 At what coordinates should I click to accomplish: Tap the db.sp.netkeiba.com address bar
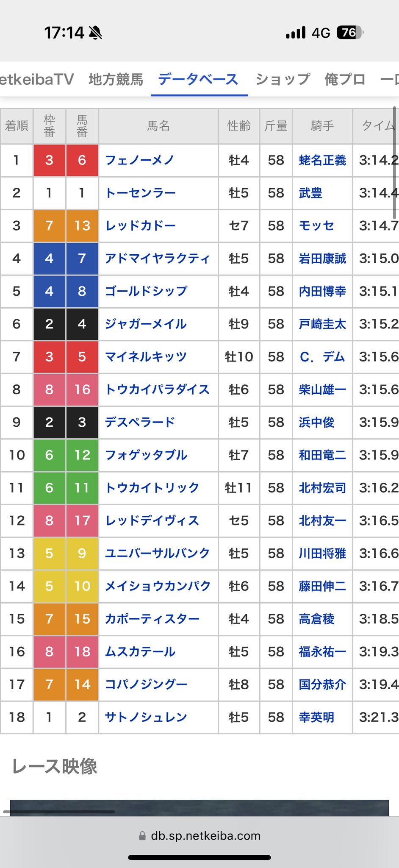click(x=199, y=836)
